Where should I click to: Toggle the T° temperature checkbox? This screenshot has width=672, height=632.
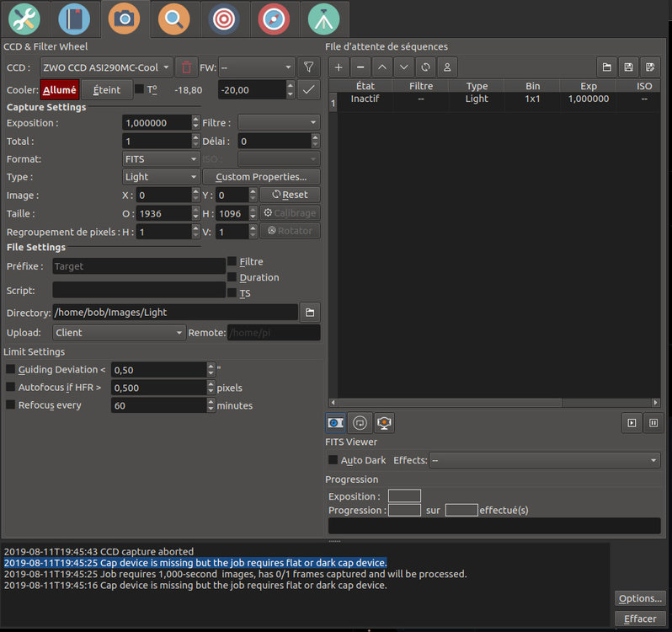(139, 89)
